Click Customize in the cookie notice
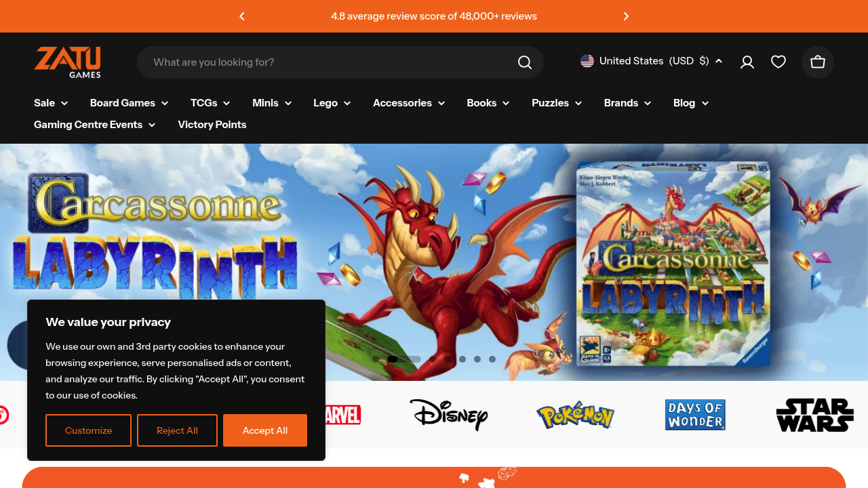This screenshot has width=868, height=488. pyautogui.click(x=88, y=430)
